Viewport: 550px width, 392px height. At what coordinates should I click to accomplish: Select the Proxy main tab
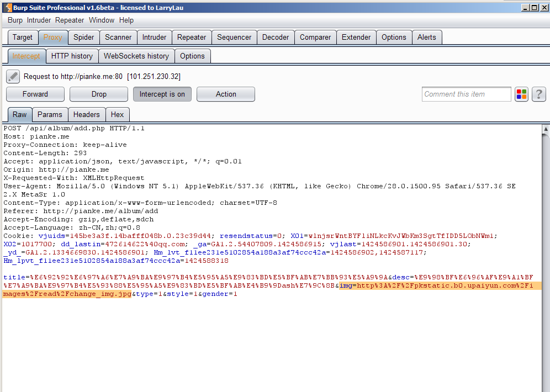point(52,37)
